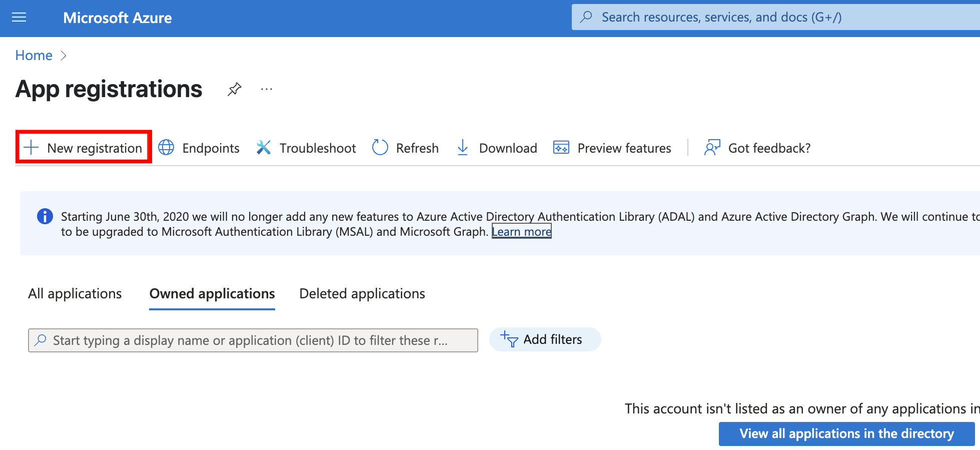
Task: Click the display name filter field
Action: 253,340
